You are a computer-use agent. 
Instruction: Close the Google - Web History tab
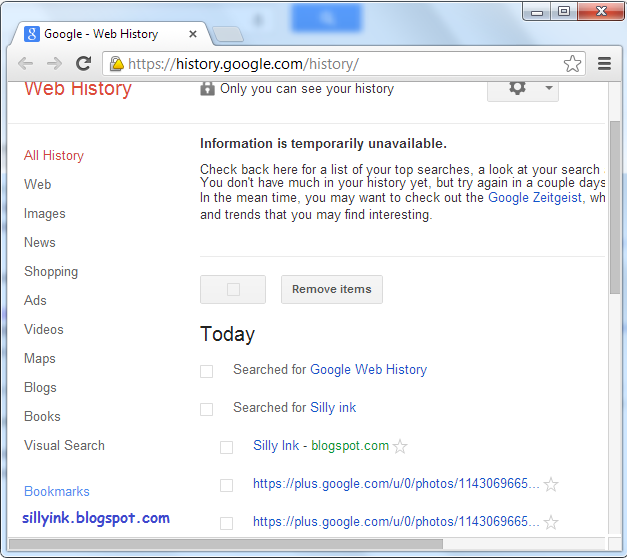[x=193, y=34]
